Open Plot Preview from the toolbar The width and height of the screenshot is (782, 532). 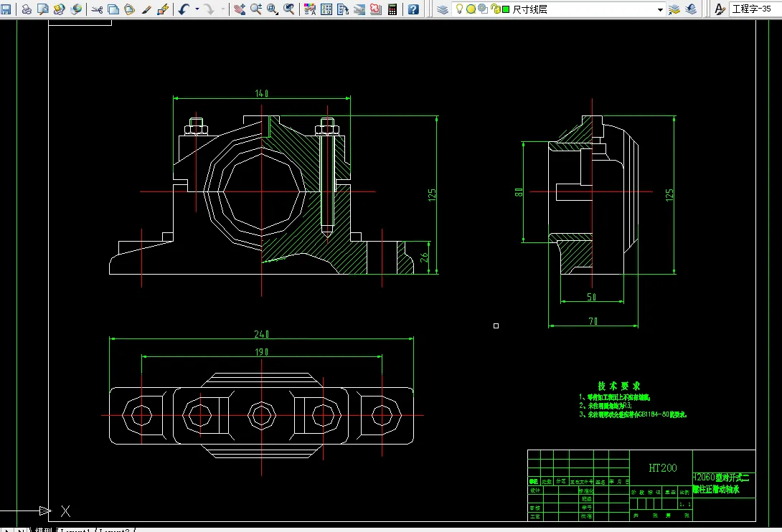(43, 9)
